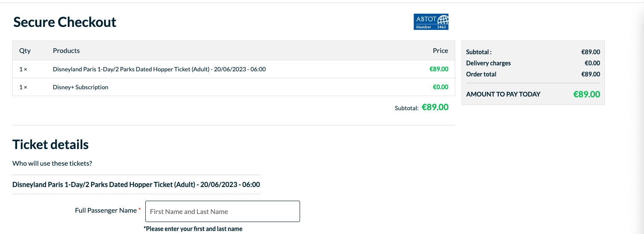Screen dimensions: 644x234
Task: Click 'Who will use these tickets?' text
Action: click(x=52, y=163)
